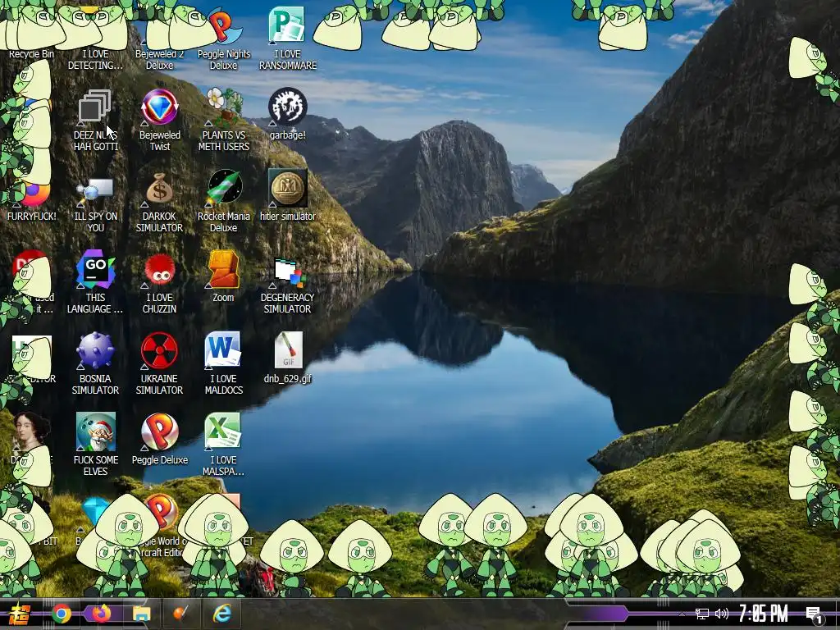
Task: Open PLANTS VS METH USERS shortcut
Action: pyautogui.click(x=223, y=120)
